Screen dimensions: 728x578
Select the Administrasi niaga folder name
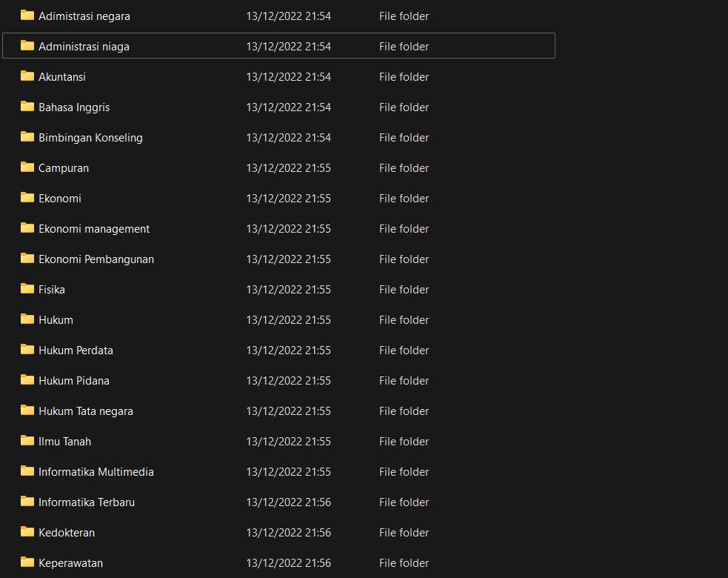84,47
